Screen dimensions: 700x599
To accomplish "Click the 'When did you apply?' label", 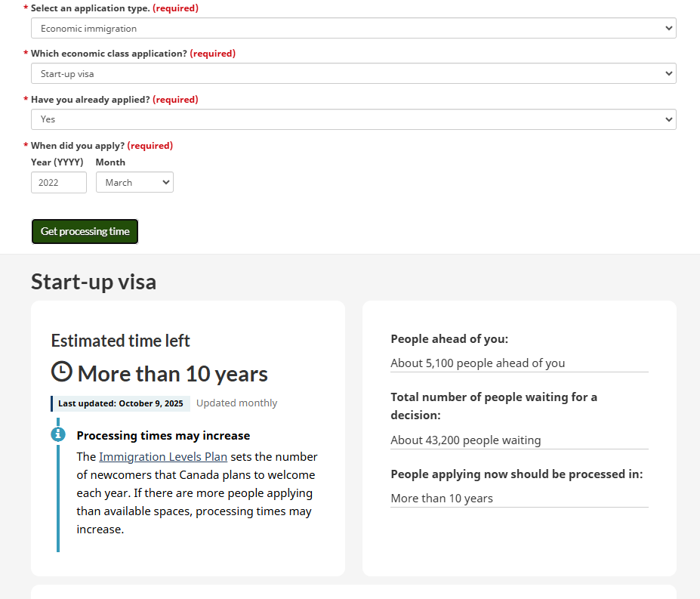I will (x=78, y=146).
